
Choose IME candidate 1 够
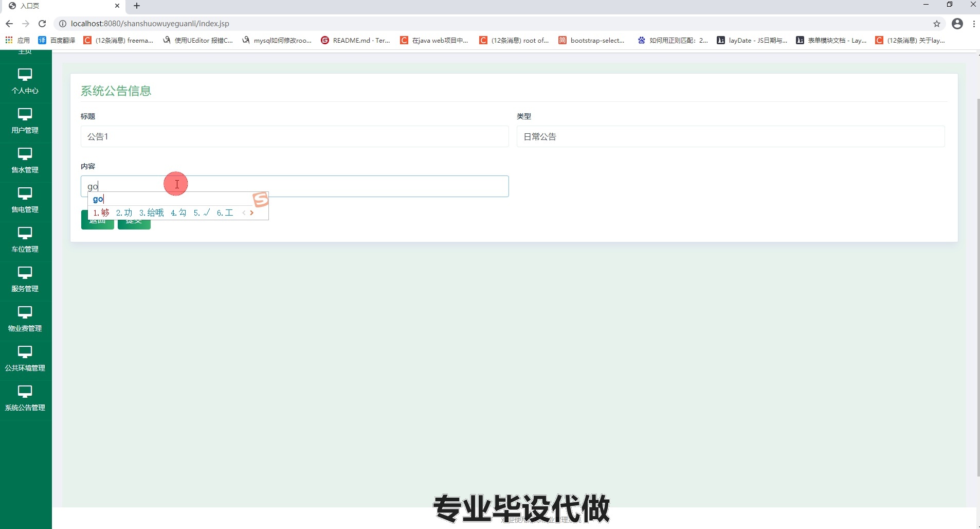101,213
